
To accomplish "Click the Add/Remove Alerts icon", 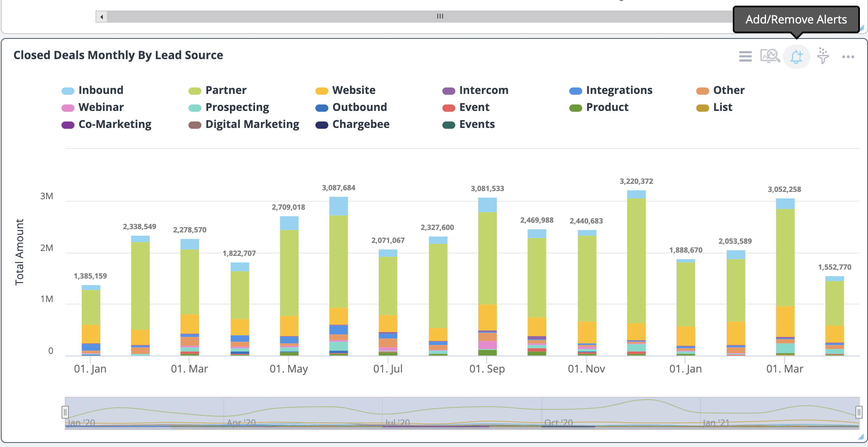I will click(797, 56).
